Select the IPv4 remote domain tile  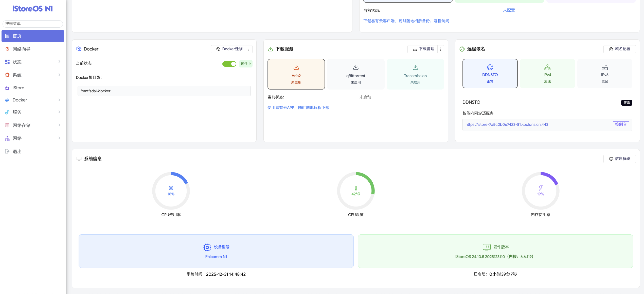(547, 74)
